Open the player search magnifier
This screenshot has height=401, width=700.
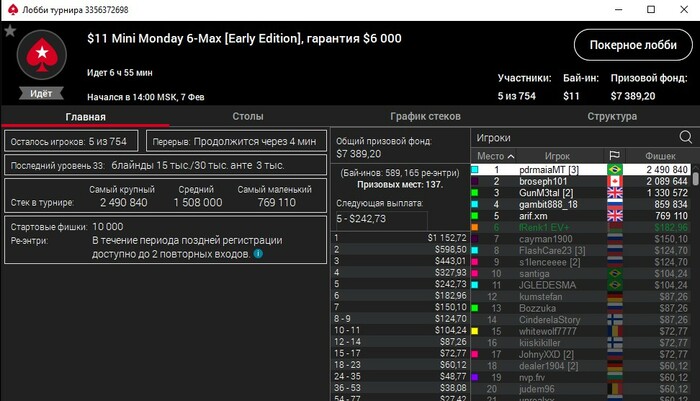[685, 137]
